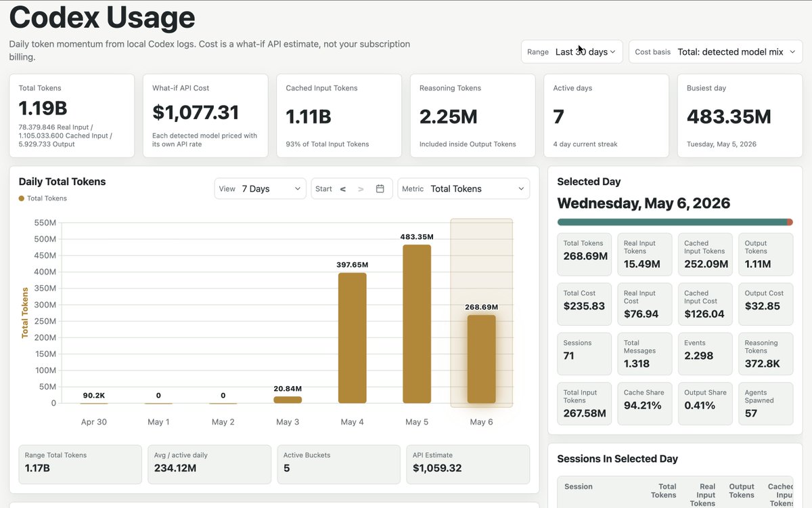Click the Output Share 0.41% tile

705,404
